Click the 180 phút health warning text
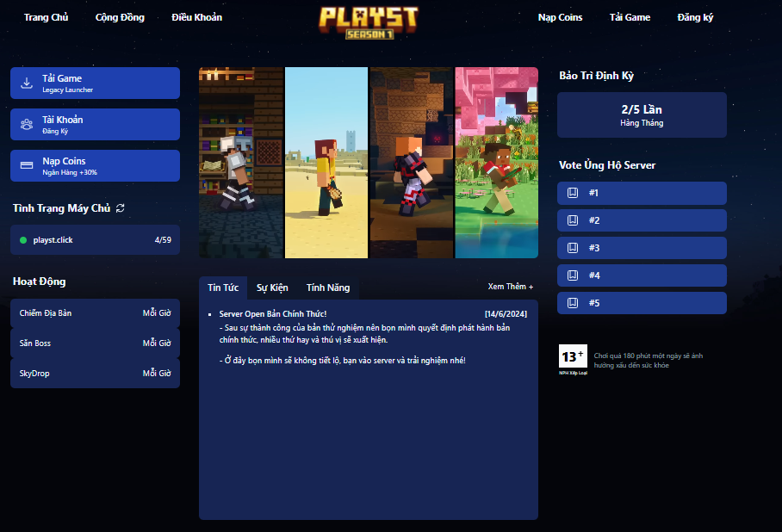Image resolution: width=782 pixels, height=532 pixels. 648,360
